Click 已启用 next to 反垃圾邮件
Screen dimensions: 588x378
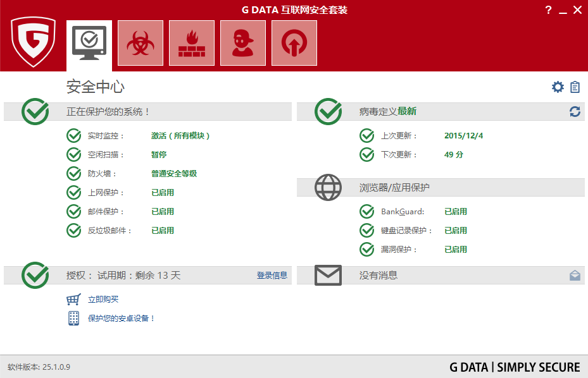coord(163,230)
